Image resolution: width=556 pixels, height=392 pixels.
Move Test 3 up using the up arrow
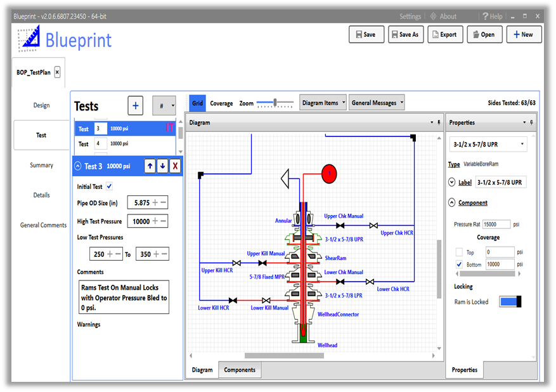point(150,166)
